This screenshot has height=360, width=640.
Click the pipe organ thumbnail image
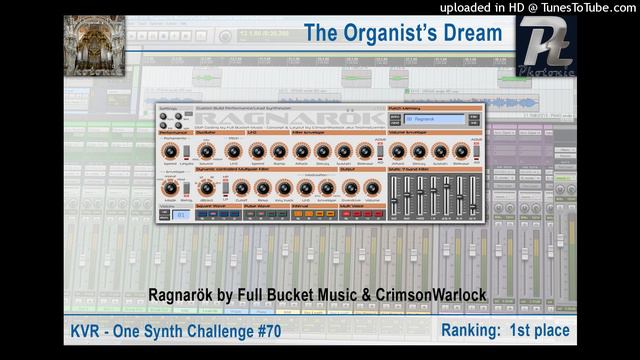pos(95,46)
